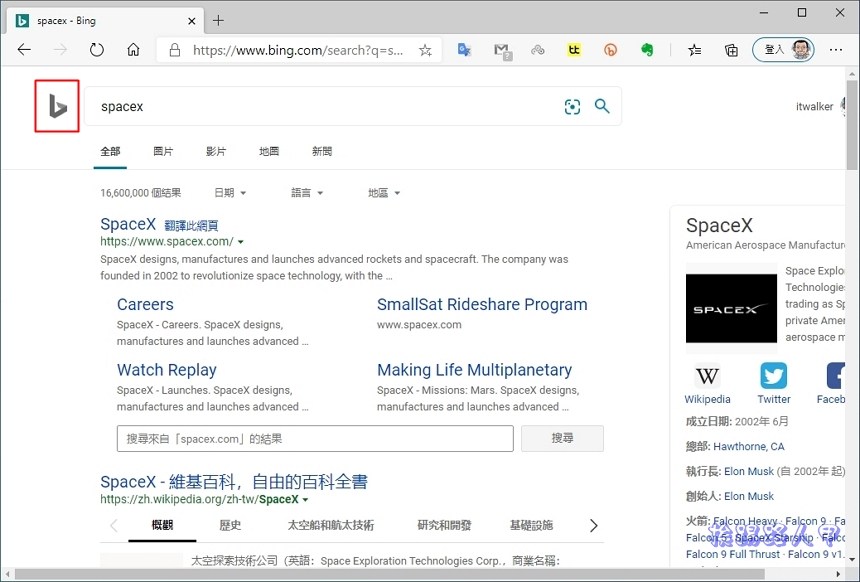
Task: Click the 搜尋 site search button
Action: (x=562, y=439)
